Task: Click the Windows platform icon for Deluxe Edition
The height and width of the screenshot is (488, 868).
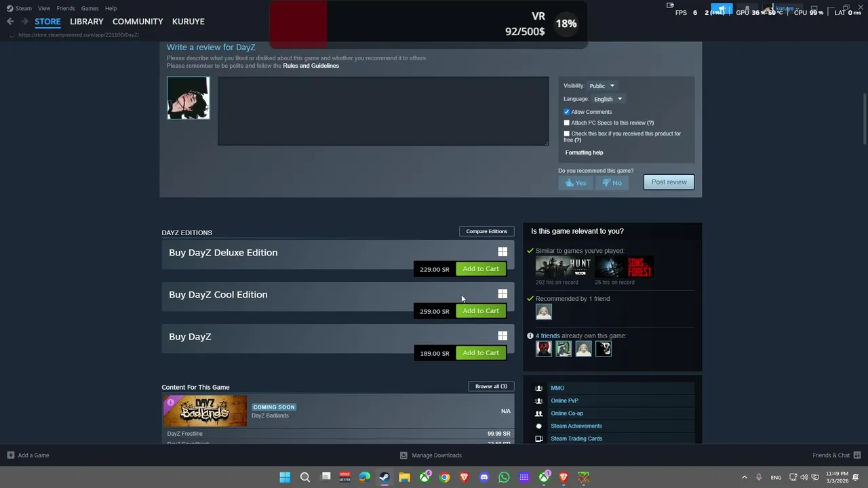Action: (x=502, y=252)
